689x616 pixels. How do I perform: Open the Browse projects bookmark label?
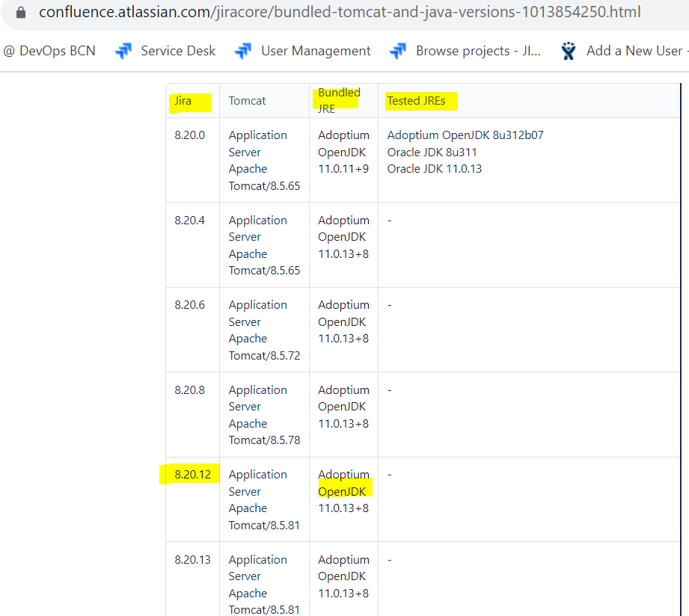tap(478, 51)
